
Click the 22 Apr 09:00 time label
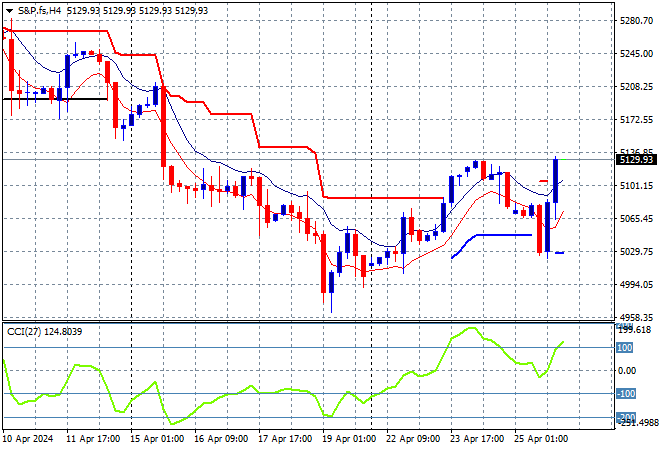pos(413,439)
